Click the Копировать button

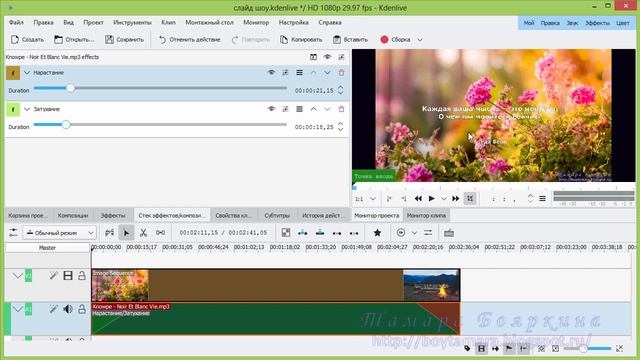point(301,40)
